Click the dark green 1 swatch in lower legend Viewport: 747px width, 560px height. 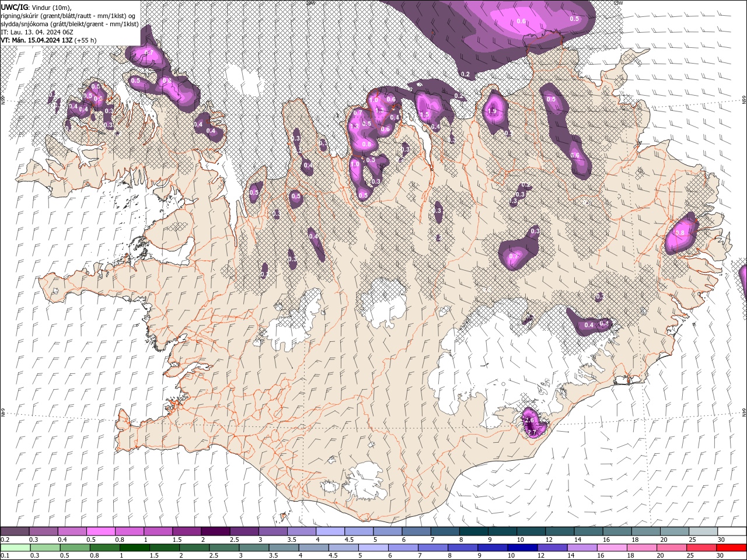pyautogui.click(x=134, y=548)
